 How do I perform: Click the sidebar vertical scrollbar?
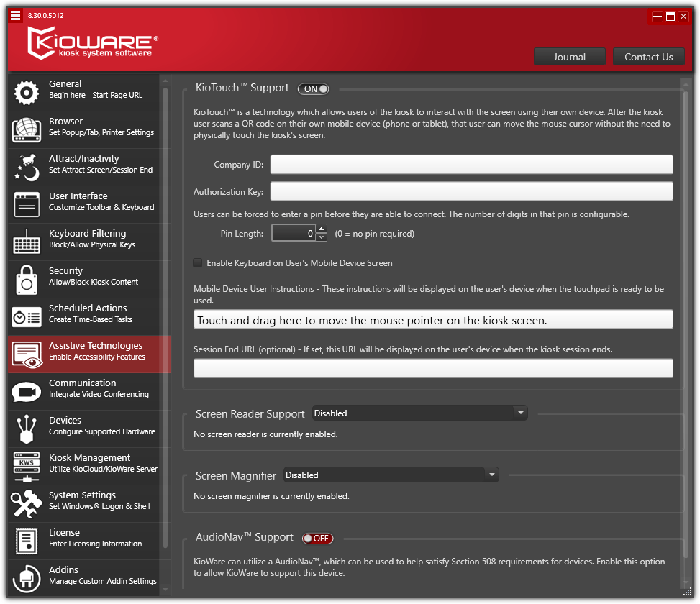165,318
